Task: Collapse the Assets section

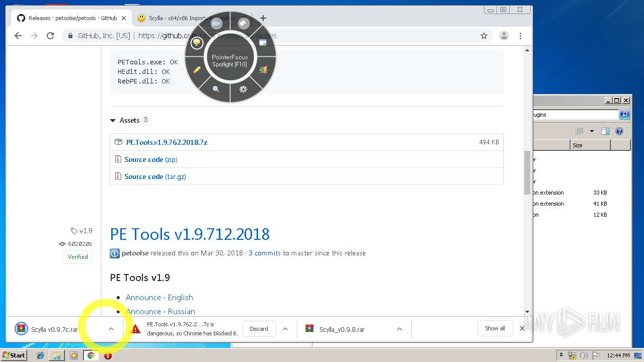Action: 113,121
